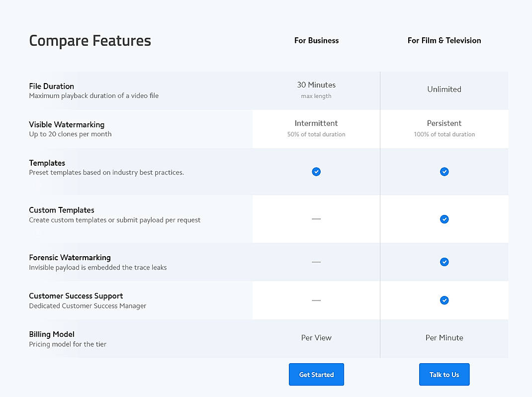Toggle Forensic Watermarking for Film & Television
Screen dimensions: 532x397
[444, 262]
